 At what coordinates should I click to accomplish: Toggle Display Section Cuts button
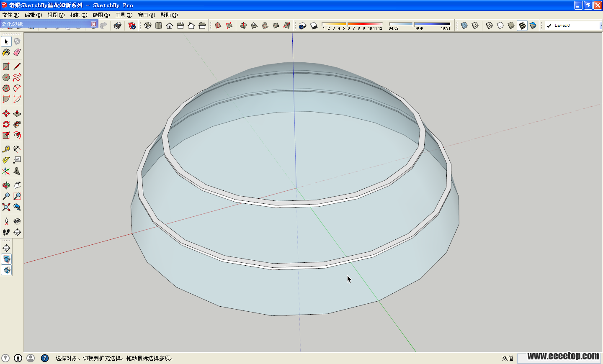[x=6, y=270]
